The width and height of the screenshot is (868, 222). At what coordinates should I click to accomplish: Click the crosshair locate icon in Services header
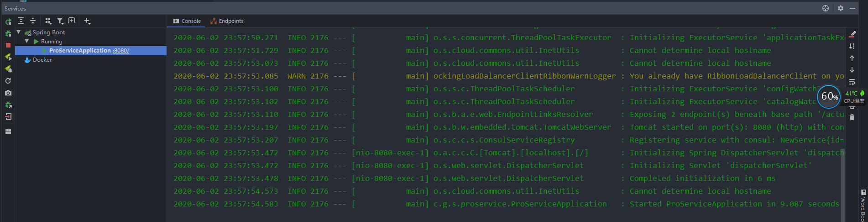[x=826, y=8]
